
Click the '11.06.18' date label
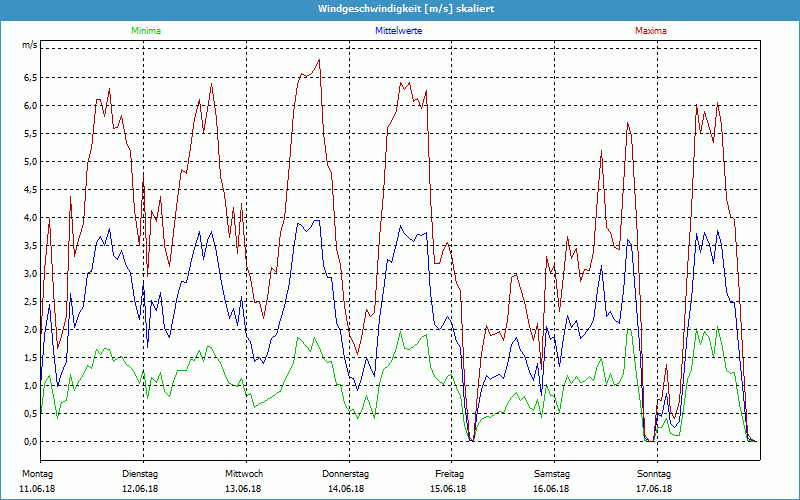37,489
